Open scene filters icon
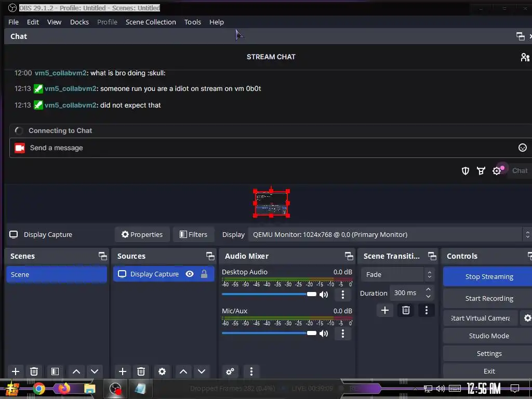The height and width of the screenshot is (399, 532). pos(55,371)
